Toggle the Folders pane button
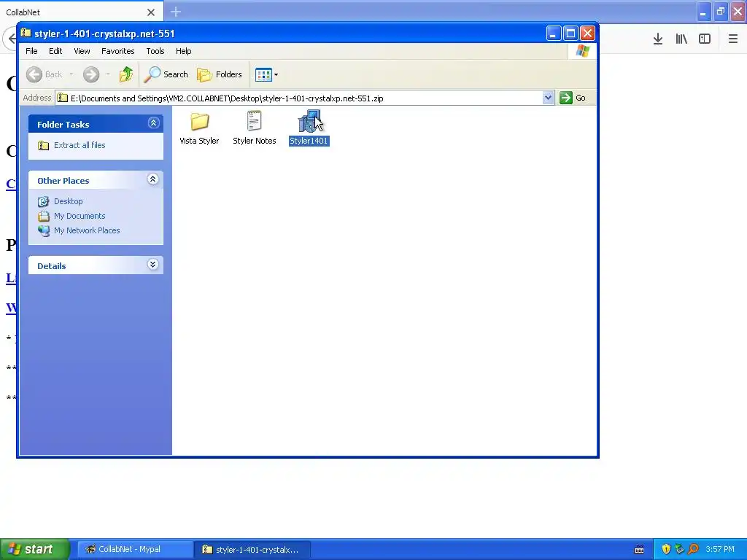Viewport: 747px width, 560px height. pyautogui.click(x=220, y=74)
